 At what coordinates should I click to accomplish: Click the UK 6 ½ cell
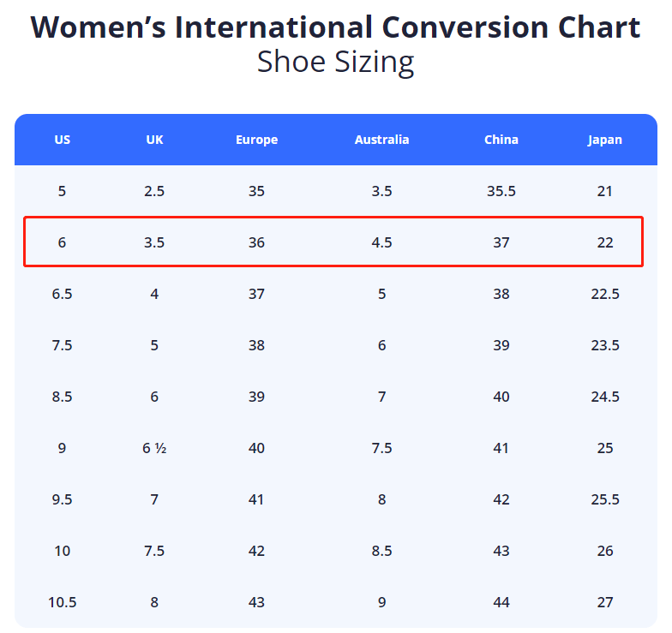click(x=154, y=448)
